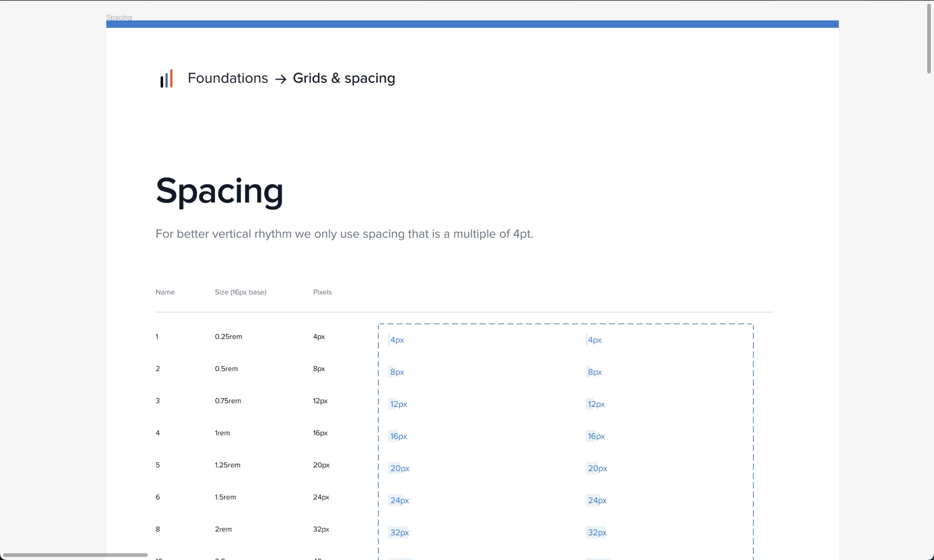934x560 pixels.
Task: Select the 1rem size cell
Action: (x=222, y=433)
